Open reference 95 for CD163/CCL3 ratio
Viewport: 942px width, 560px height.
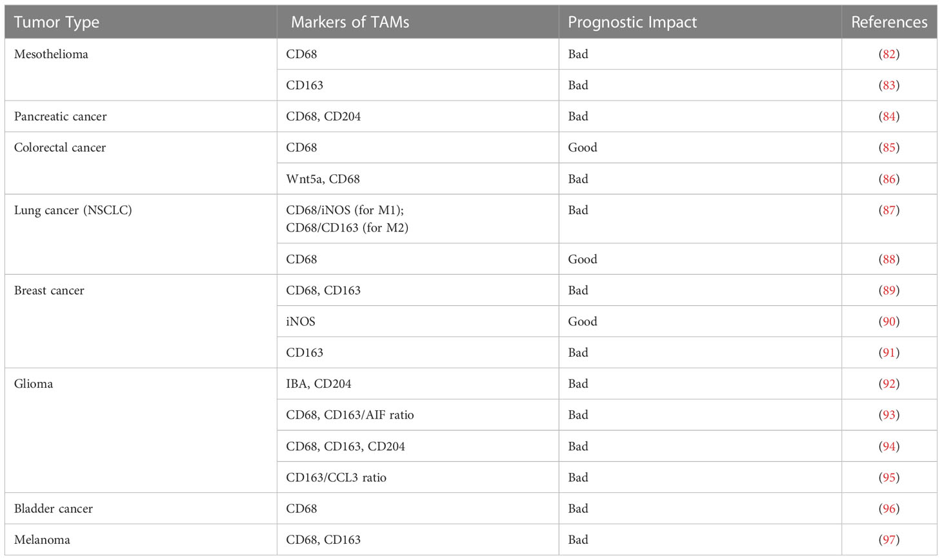(889, 477)
